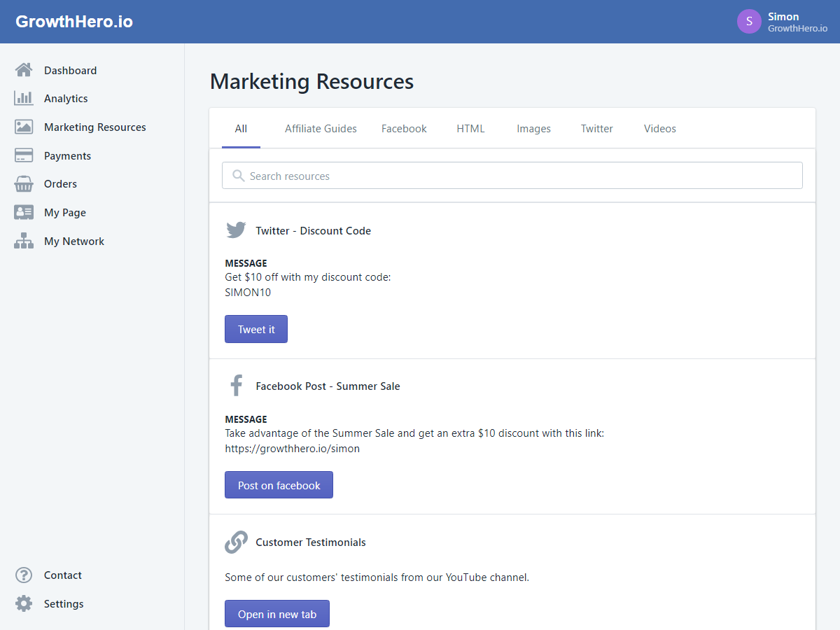The height and width of the screenshot is (630, 840).
Task: Open Analytics from the sidebar
Action: click(66, 99)
